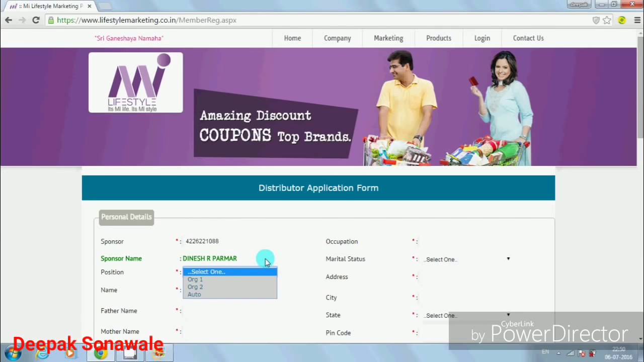Click the 'Personal Details' section label
Screen dimensions: 644x362
point(126,217)
